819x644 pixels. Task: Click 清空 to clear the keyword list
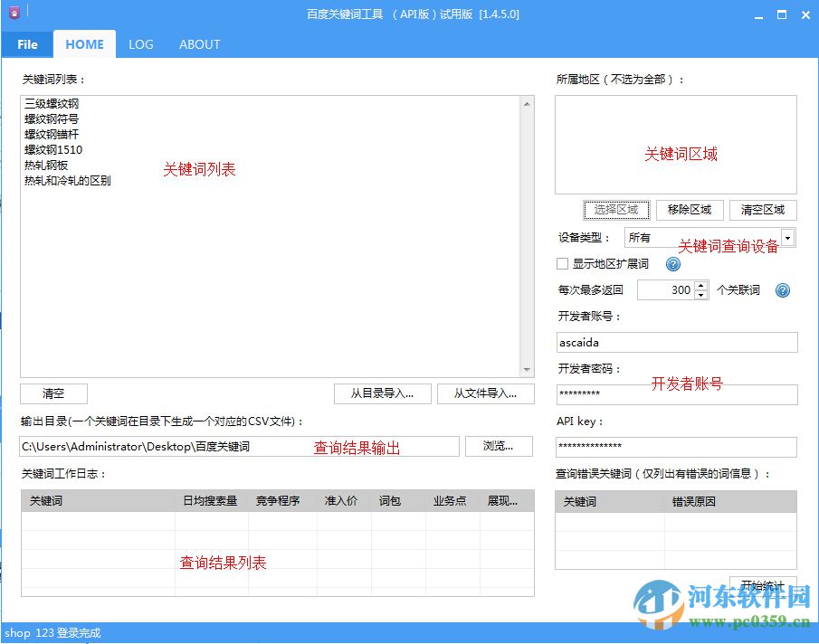click(x=52, y=393)
